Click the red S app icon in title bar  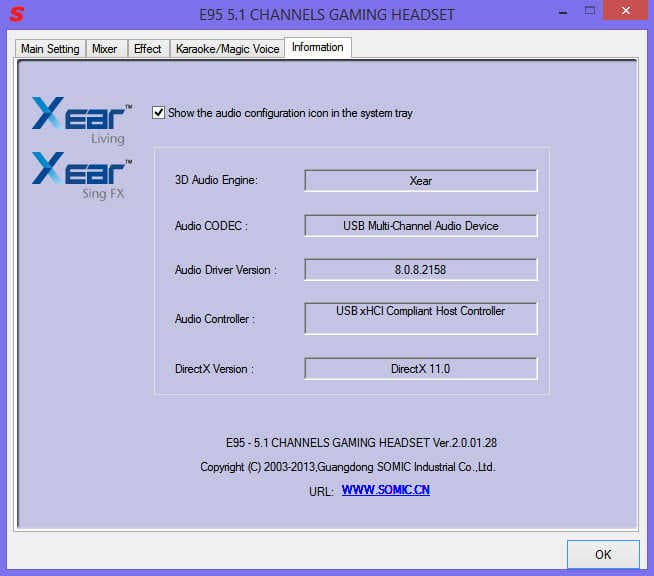pos(17,14)
